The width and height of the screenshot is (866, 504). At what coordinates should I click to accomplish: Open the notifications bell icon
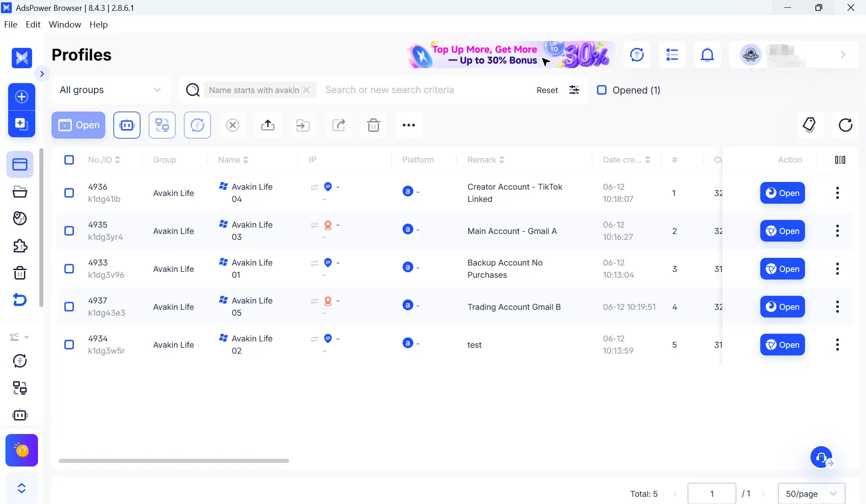(707, 55)
